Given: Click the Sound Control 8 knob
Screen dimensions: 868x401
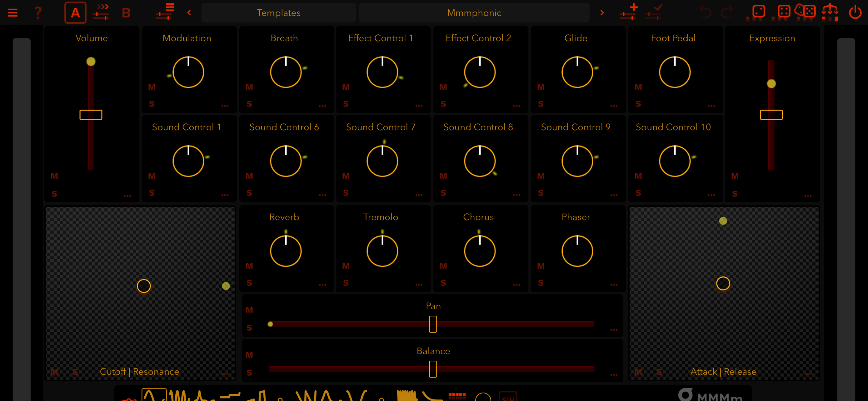Looking at the screenshot, I should (480, 161).
